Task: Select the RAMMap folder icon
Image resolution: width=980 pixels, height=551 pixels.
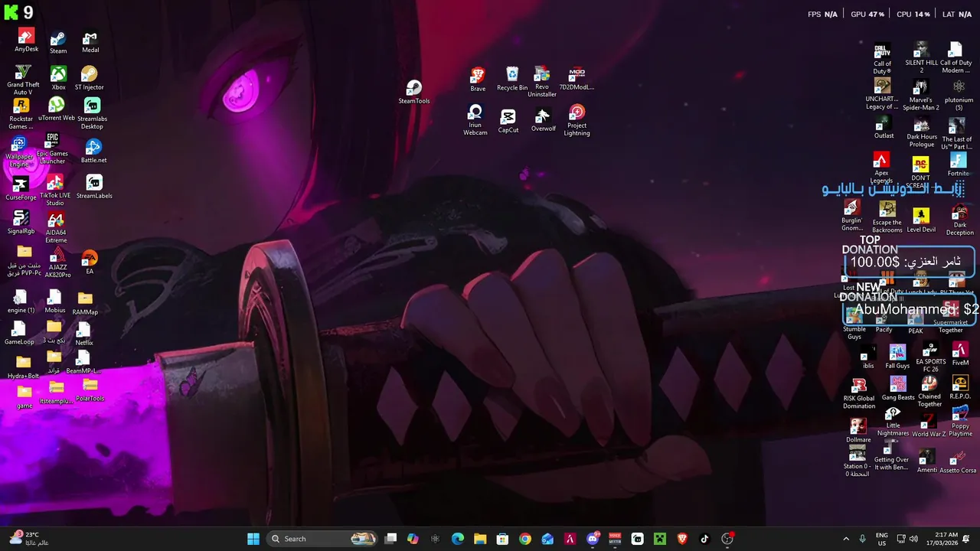Action: [x=85, y=302]
